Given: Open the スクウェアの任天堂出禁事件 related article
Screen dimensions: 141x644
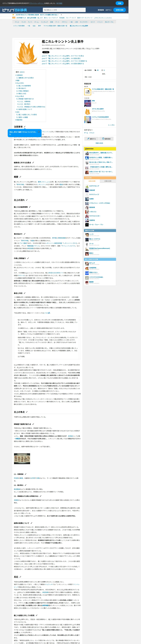Looking at the screenshot, I should pyautogui.click(x=100, y=117).
